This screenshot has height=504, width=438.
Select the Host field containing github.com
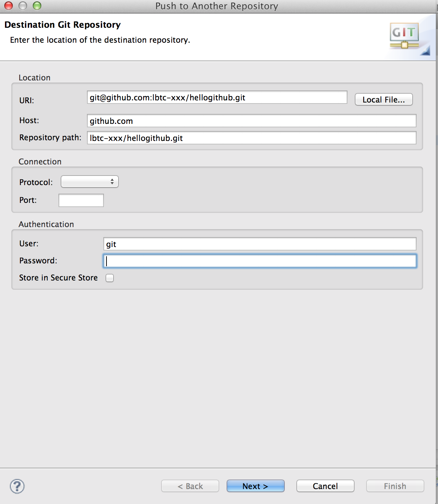pos(251,121)
